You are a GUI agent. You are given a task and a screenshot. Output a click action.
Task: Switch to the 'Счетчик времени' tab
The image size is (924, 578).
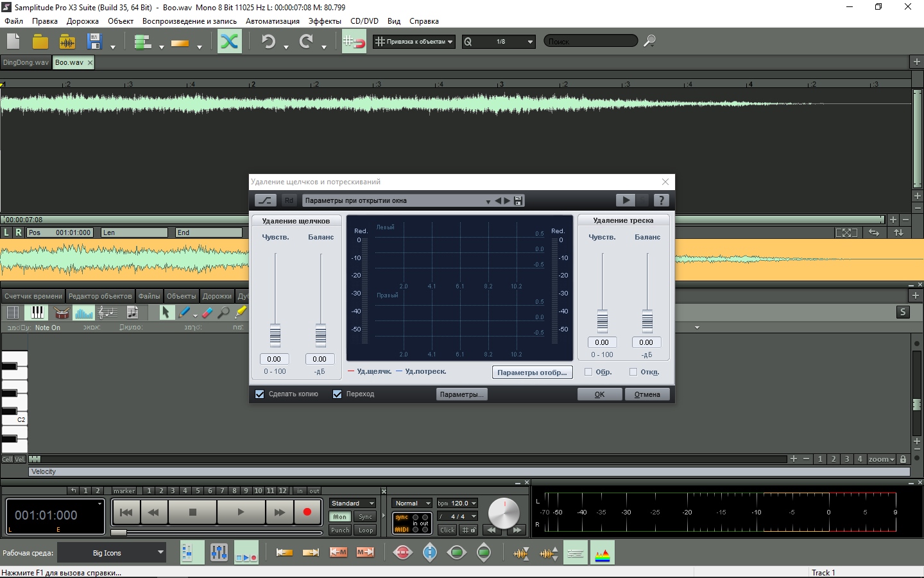[33, 296]
